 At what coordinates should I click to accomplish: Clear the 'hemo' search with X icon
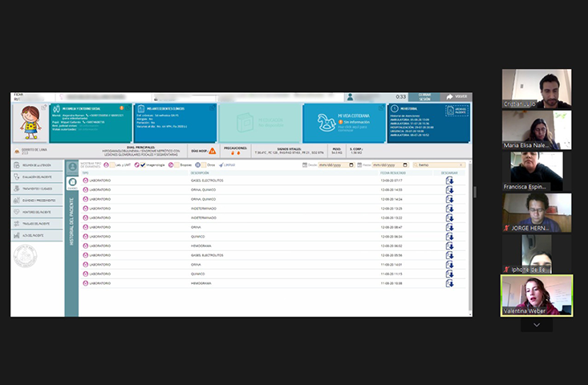click(461, 164)
